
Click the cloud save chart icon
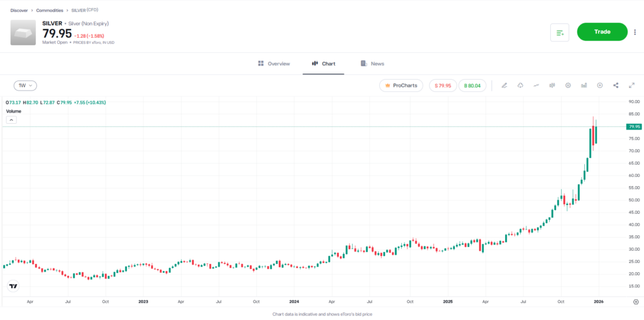(x=520, y=86)
